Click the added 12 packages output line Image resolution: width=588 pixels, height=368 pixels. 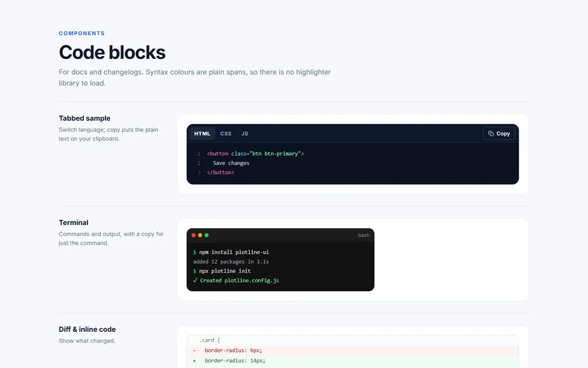(x=231, y=262)
